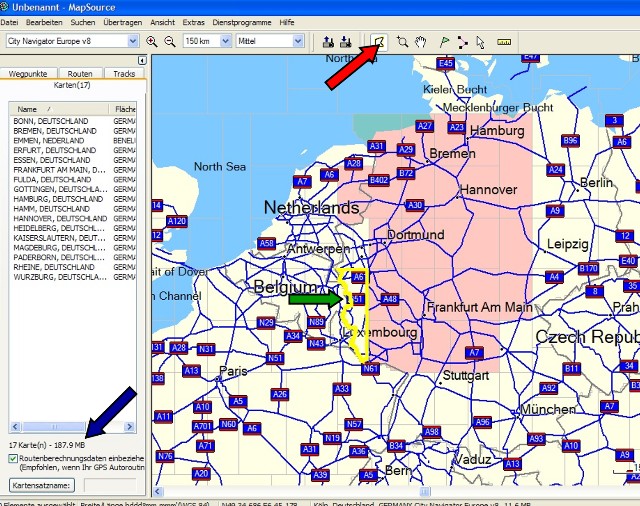Activate the distance measure ruler tool
Screen dimensions: 640x506
click(503, 41)
